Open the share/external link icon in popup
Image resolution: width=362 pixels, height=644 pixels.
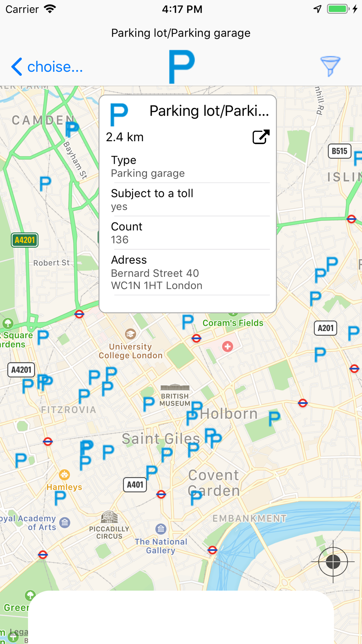point(261,137)
